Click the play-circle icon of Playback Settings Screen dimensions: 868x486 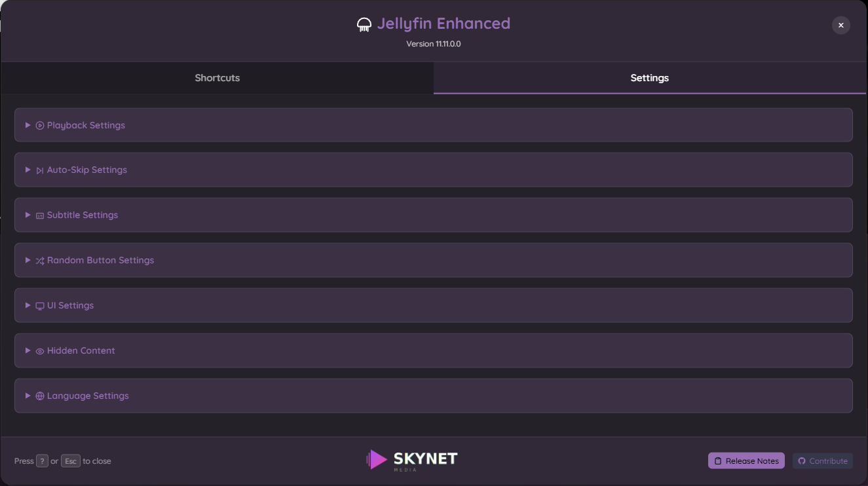(40, 126)
